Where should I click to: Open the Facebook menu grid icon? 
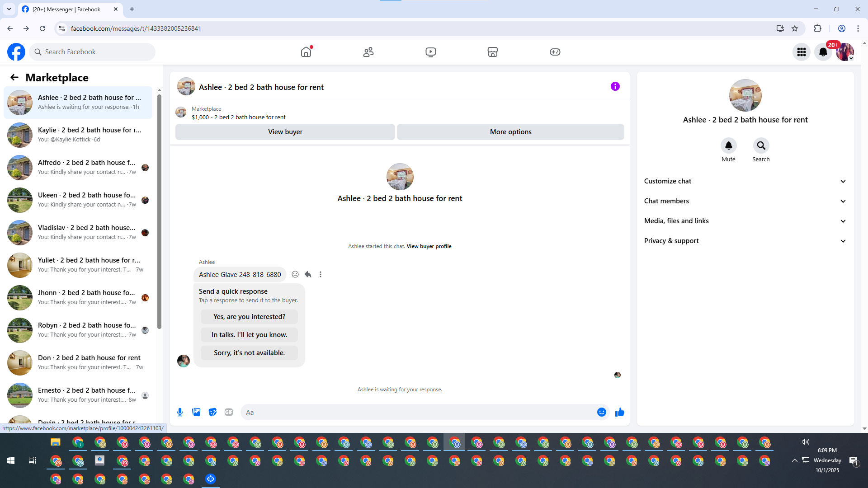tap(802, 52)
